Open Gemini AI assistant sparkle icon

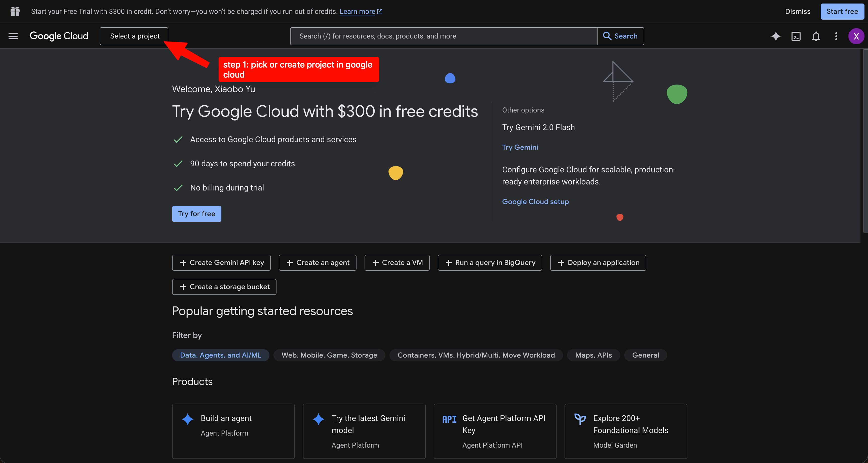coord(776,36)
